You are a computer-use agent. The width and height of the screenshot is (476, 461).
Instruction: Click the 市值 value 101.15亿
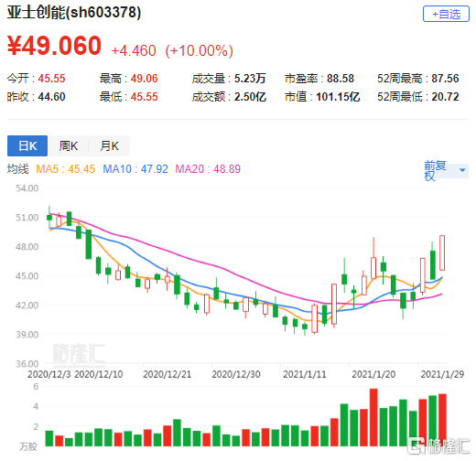click(x=338, y=97)
